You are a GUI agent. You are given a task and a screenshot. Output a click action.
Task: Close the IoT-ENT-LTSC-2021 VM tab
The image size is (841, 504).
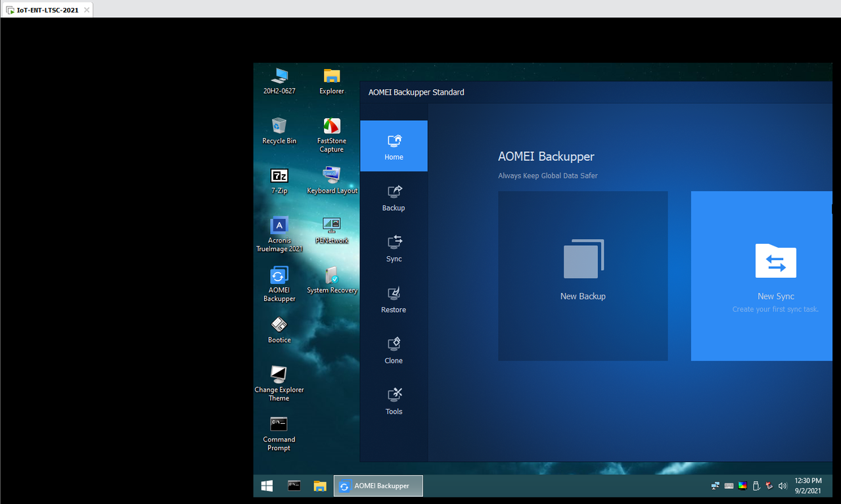(x=87, y=10)
